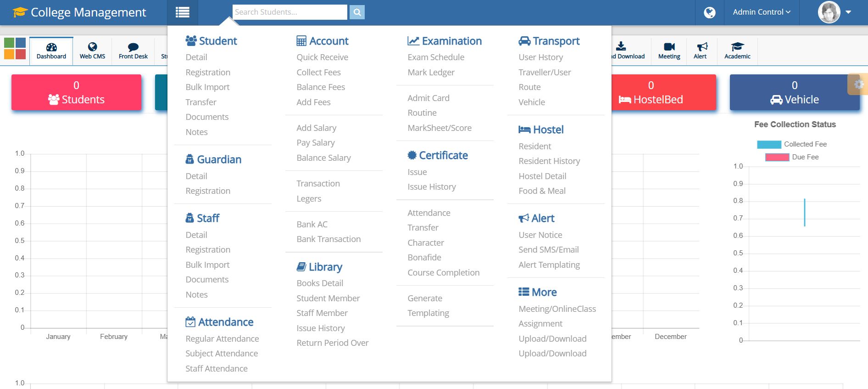Image resolution: width=868 pixels, height=389 pixels.
Task: Open the Meeting tab
Action: (x=669, y=51)
